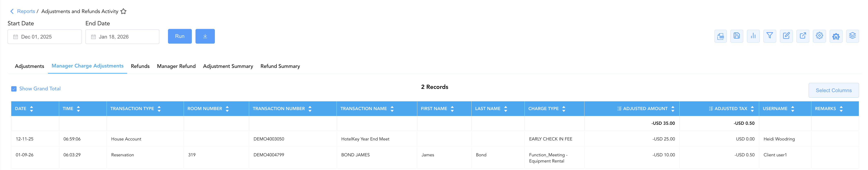Open the Select Columns button

pos(834,91)
